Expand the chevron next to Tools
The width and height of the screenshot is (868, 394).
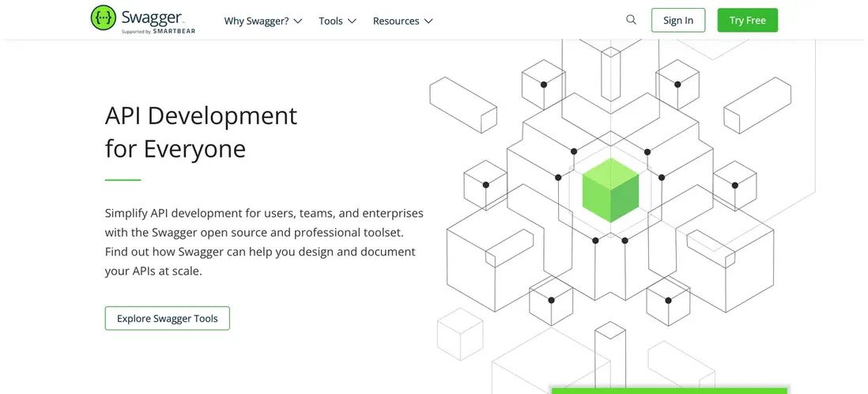click(x=352, y=21)
